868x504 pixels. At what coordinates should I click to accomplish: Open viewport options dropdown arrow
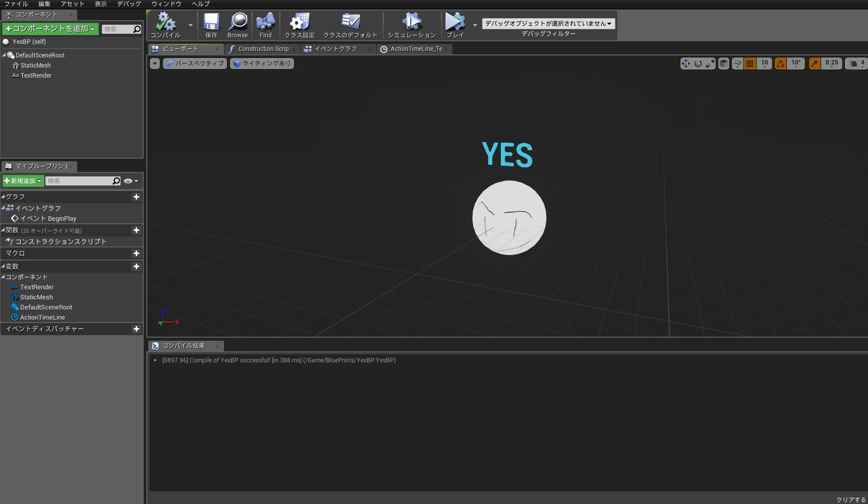(x=155, y=64)
